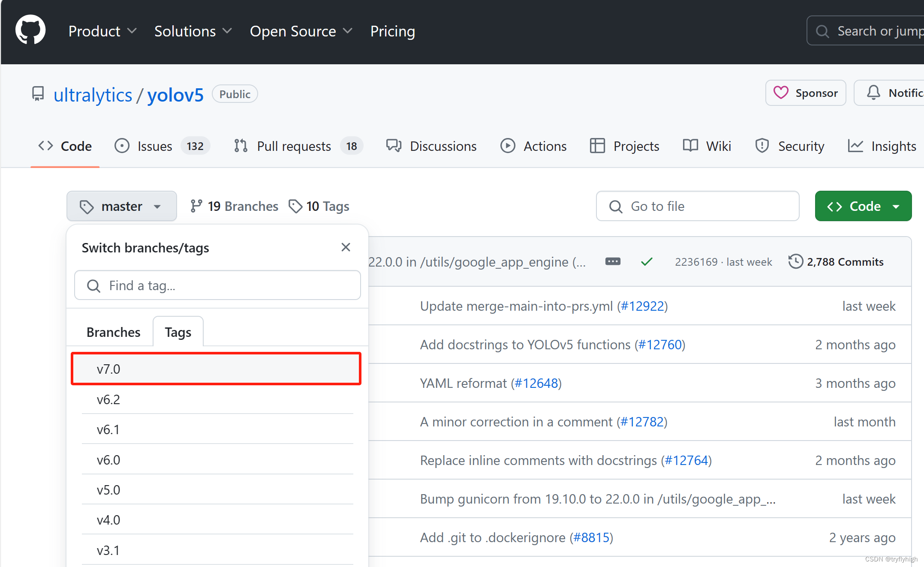Select the Tags tab in popup
Viewport: 924px width, 567px height.
pyautogui.click(x=178, y=332)
